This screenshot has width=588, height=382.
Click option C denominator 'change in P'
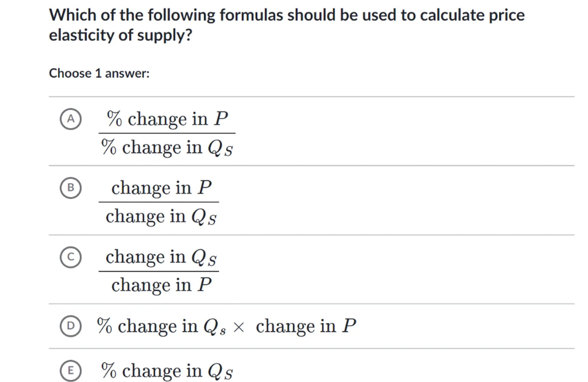pyautogui.click(x=161, y=285)
